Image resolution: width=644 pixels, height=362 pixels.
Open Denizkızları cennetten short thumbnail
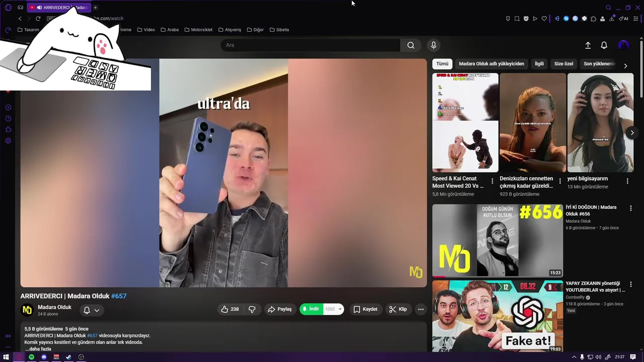click(x=533, y=123)
